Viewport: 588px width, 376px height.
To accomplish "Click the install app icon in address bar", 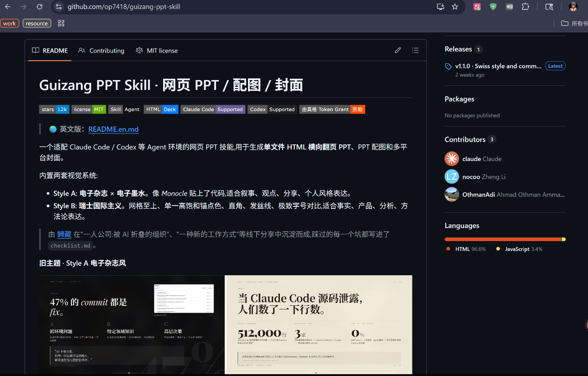I will [440, 7].
